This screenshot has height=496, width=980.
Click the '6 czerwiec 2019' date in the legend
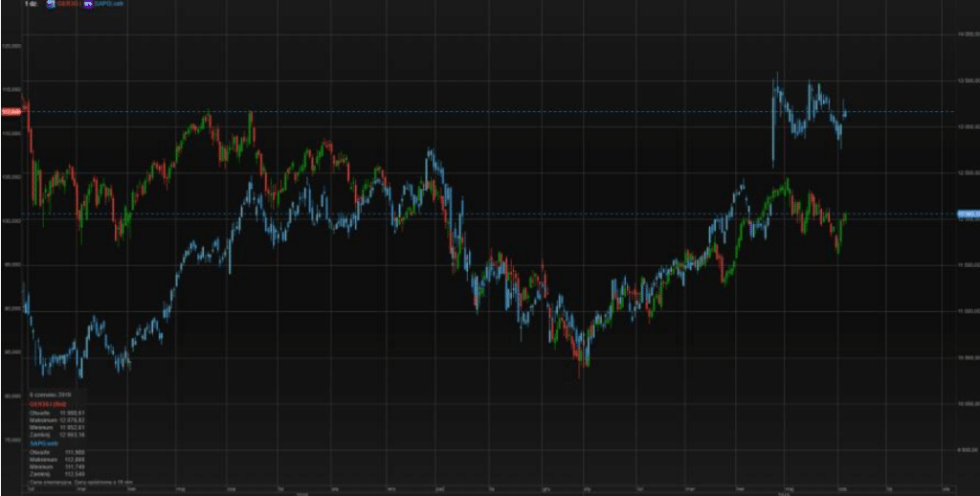point(50,395)
